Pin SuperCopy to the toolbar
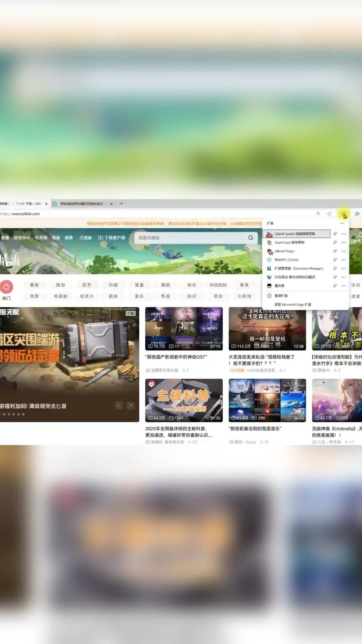The height and width of the screenshot is (644, 362). pyautogui.click(x=335, y=243)
